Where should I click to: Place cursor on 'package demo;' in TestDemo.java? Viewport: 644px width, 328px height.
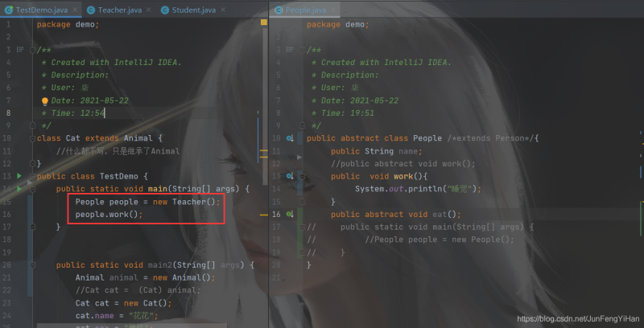coord(68,24)
